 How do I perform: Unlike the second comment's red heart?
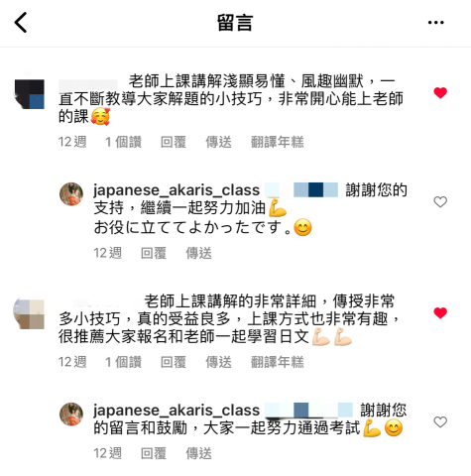(x=440, y=312)
